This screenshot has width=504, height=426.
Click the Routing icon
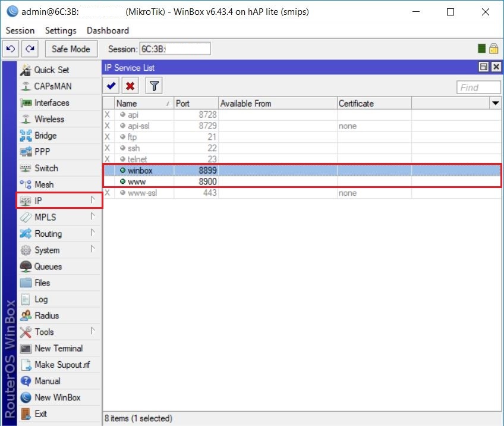[26, 234]
